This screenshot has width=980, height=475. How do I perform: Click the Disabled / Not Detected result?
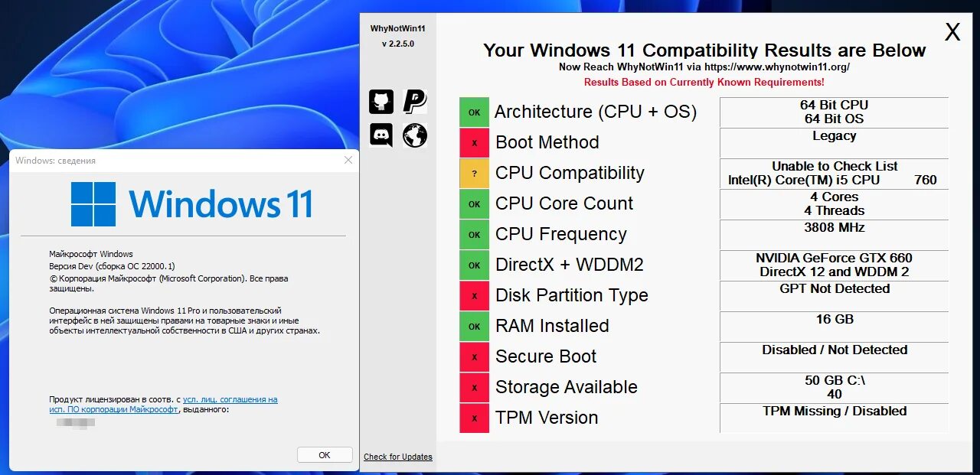point(835,356)
